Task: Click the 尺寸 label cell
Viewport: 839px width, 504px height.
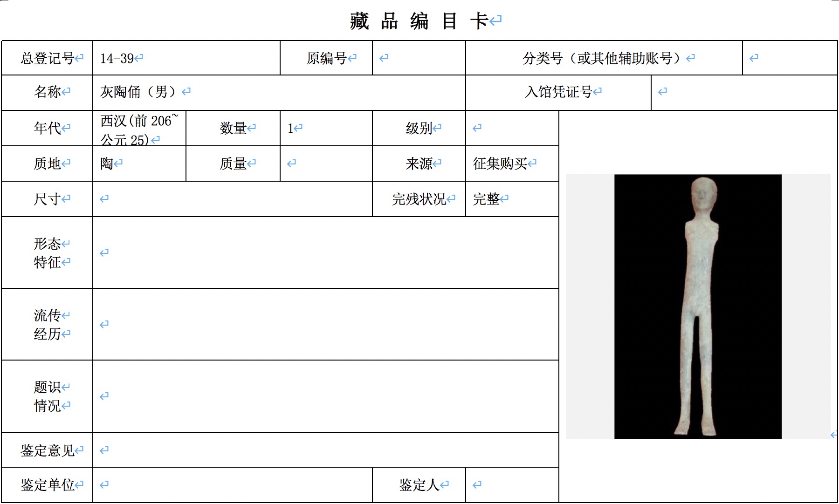Action: coord(47,199)
